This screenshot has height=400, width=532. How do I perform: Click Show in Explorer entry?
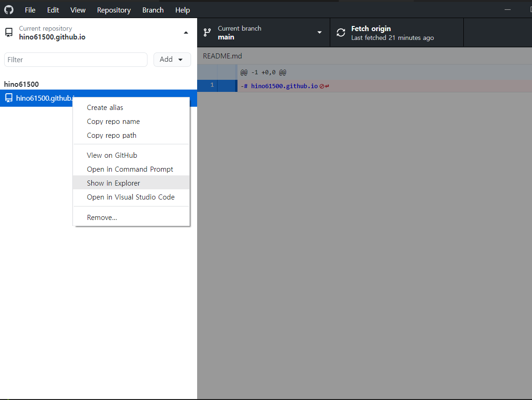coord(114,183)
